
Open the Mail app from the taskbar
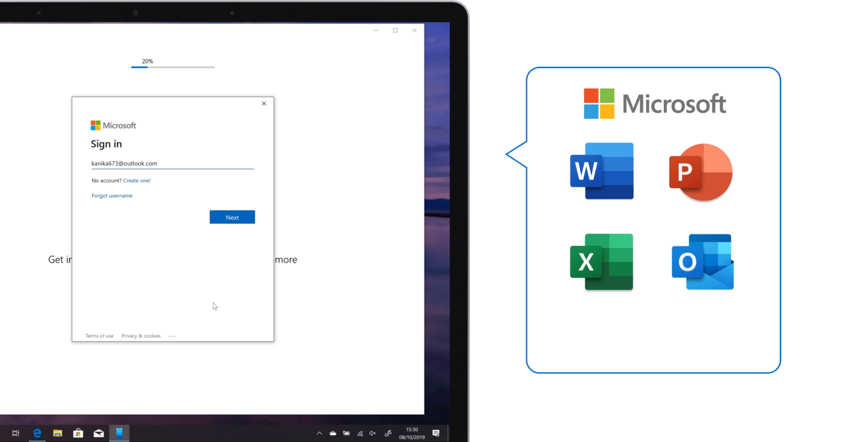tap(99, 433)
